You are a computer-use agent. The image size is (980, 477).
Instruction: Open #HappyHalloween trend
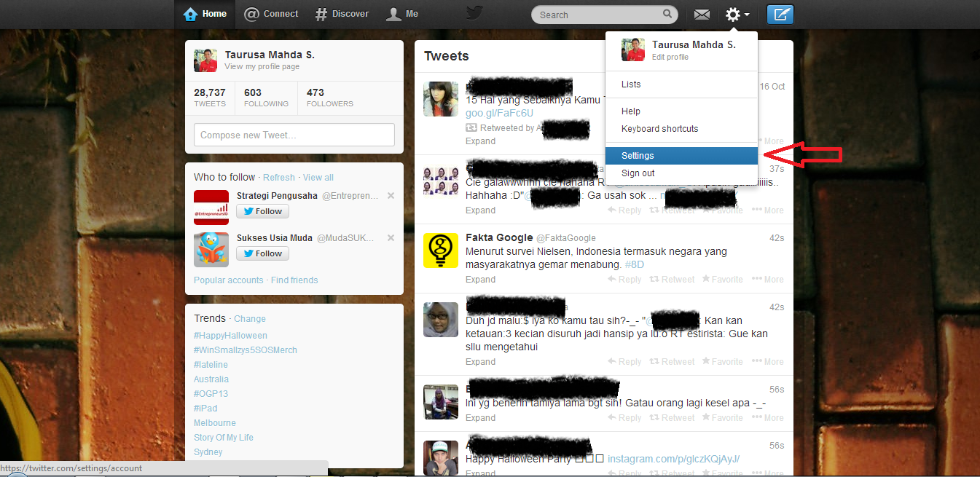point(230,336)
